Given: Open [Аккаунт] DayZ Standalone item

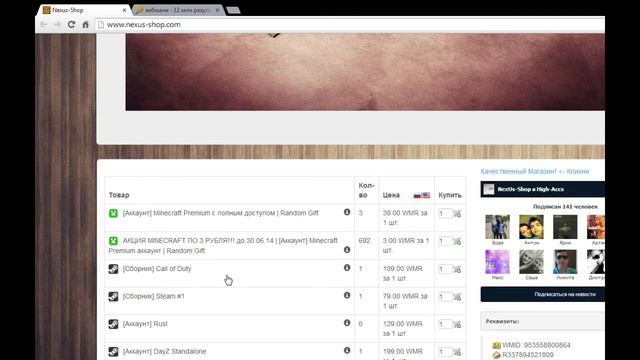Looking at the screenshot, I should (164, 351).
